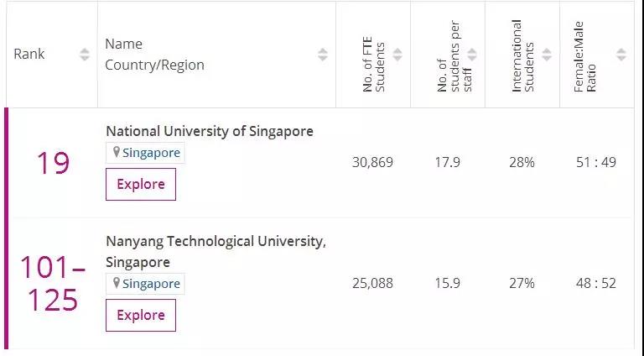644x356 pixels.
Task: Click Singapore country link for Nanyang
Action: click(151, 284)
